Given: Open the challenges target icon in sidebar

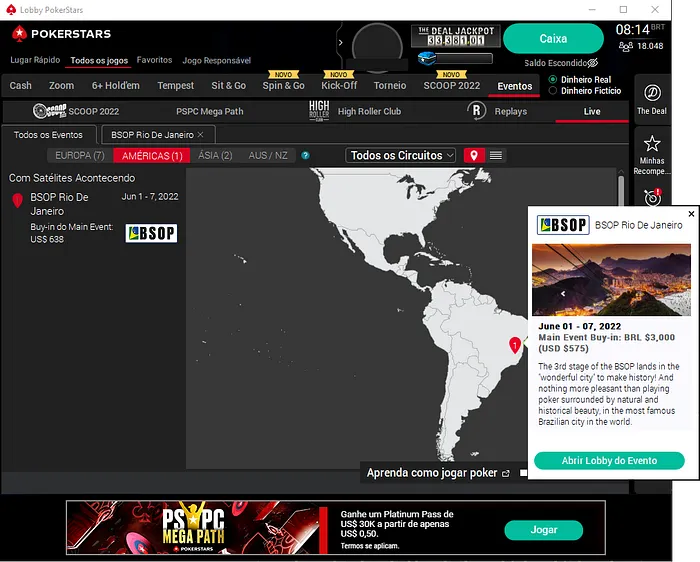Looking at the screenshot, I should [x=652, y=197].
